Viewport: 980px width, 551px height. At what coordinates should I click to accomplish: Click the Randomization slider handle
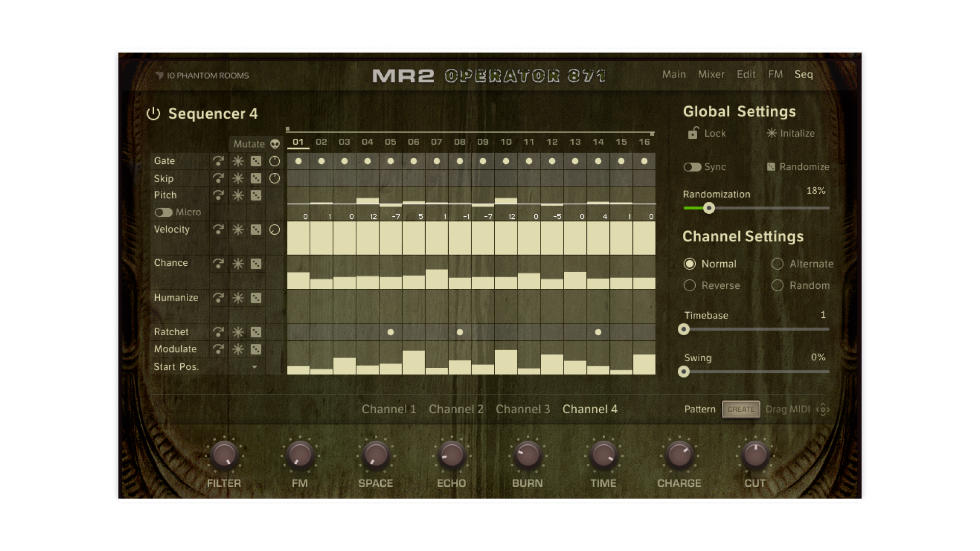coord(708,208)
